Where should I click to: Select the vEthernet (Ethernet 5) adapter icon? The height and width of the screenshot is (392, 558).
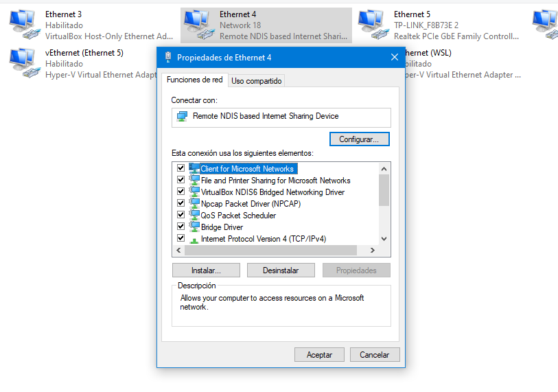[x=25, y=63]
